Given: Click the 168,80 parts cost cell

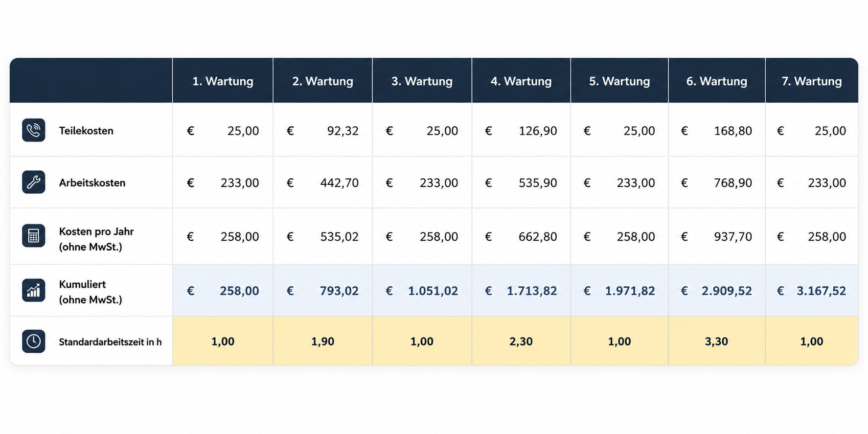Looking at the screenshot, I should (x=717, y=131).
